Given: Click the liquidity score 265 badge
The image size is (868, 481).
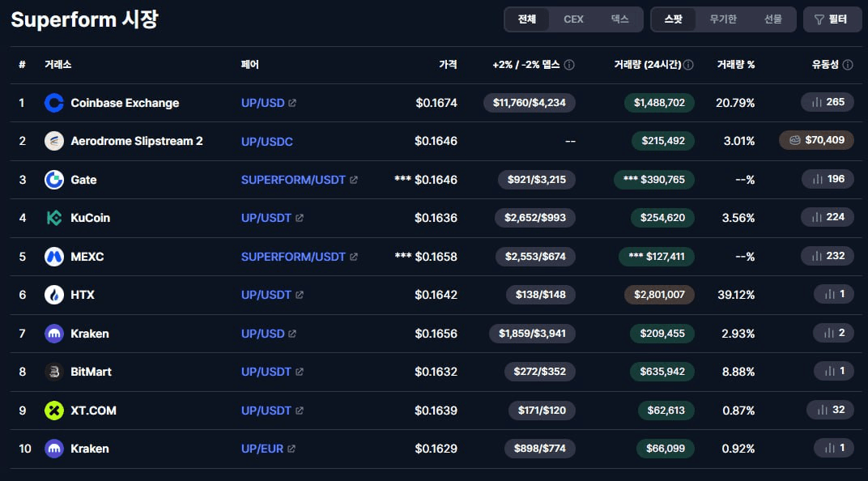Looking at the screenshot, I should [828, 102].
